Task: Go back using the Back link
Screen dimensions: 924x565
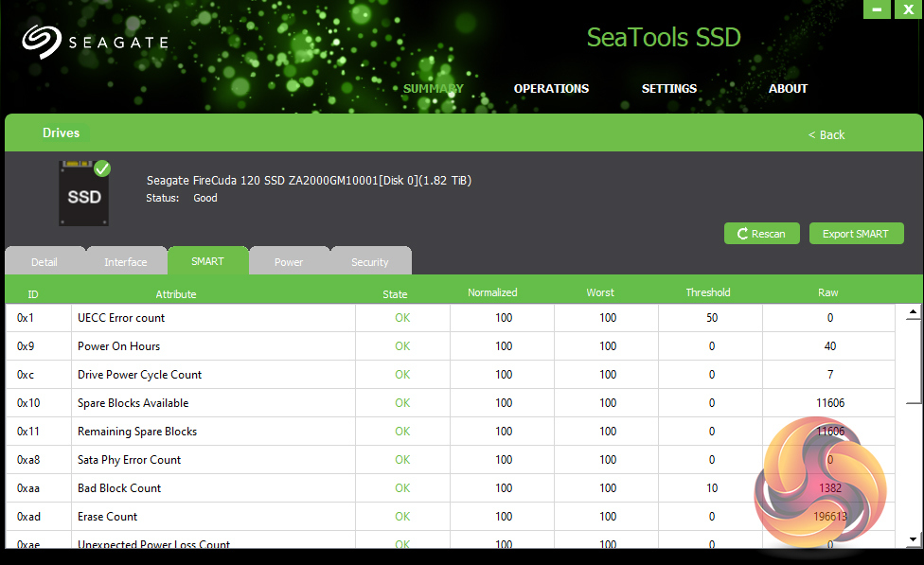Action: (826, 135)
